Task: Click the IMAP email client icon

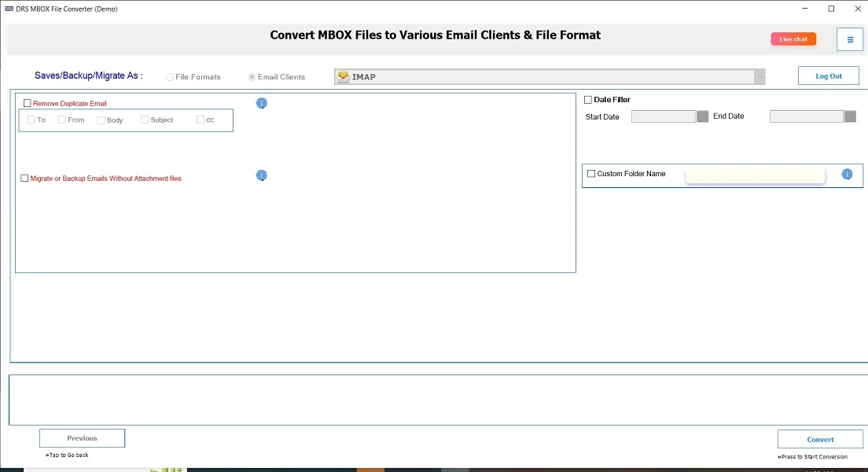Action: tap(342, 76)
